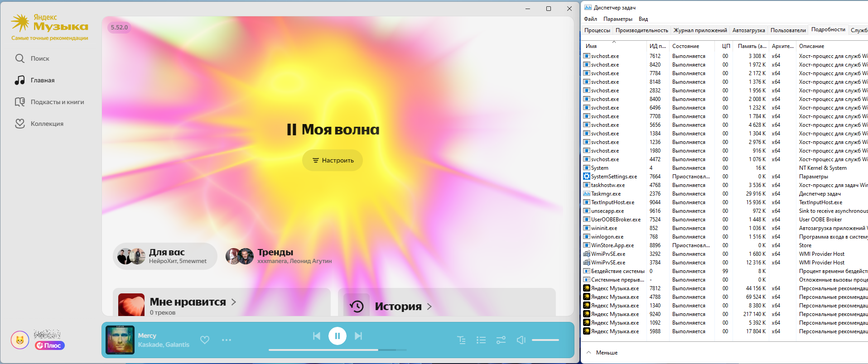Open the Тренды mix

[x=279, y=256]
